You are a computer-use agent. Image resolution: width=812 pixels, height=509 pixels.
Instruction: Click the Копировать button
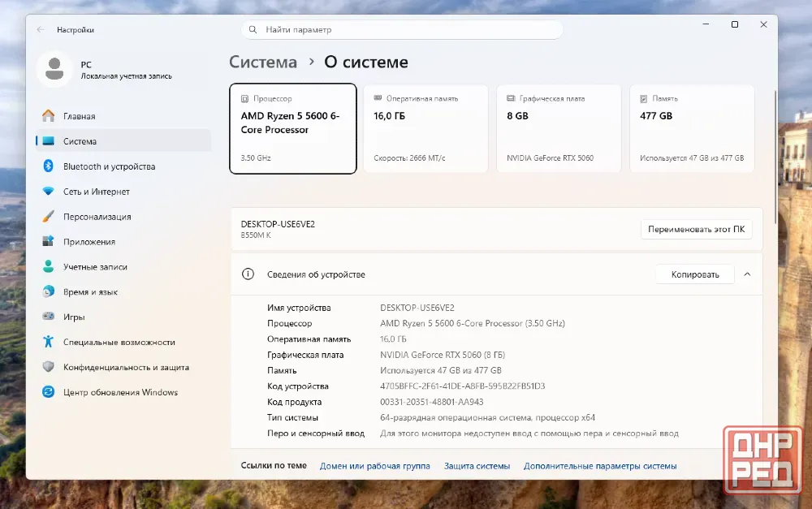pos(695,274)
